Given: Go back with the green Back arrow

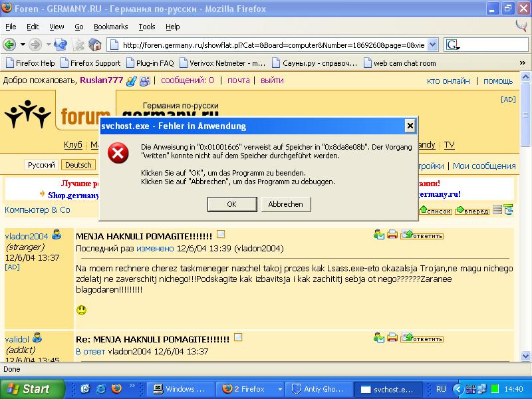Looking at the screenshot, I should coord(9,45).
